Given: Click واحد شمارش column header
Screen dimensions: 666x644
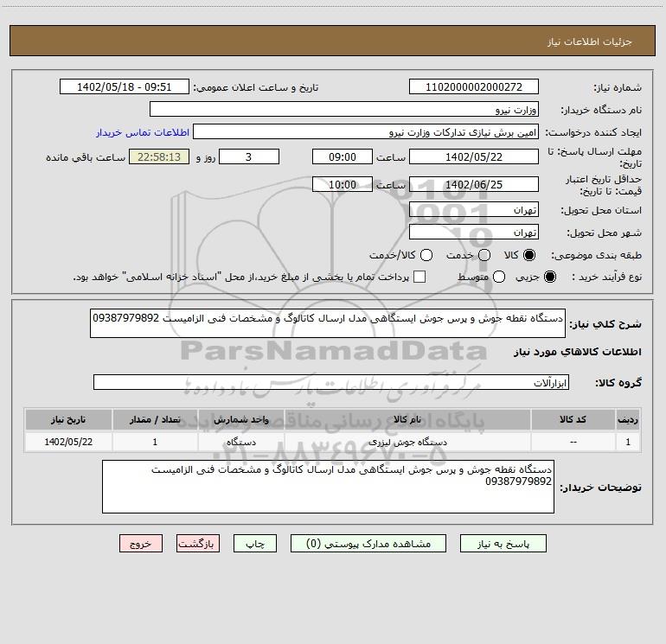Looking at the screenshot, I should click(240, 419).
